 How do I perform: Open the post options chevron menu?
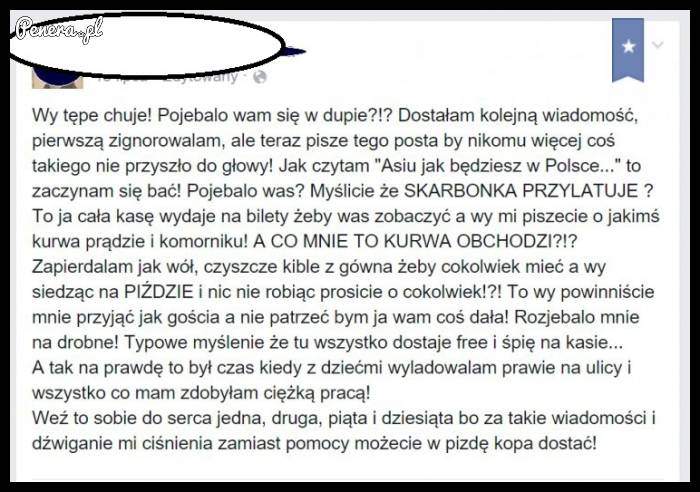point(658,45)
